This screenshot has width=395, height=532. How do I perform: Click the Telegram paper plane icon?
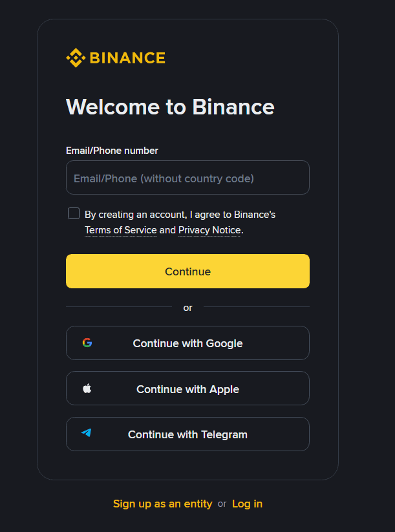(87, 434)
